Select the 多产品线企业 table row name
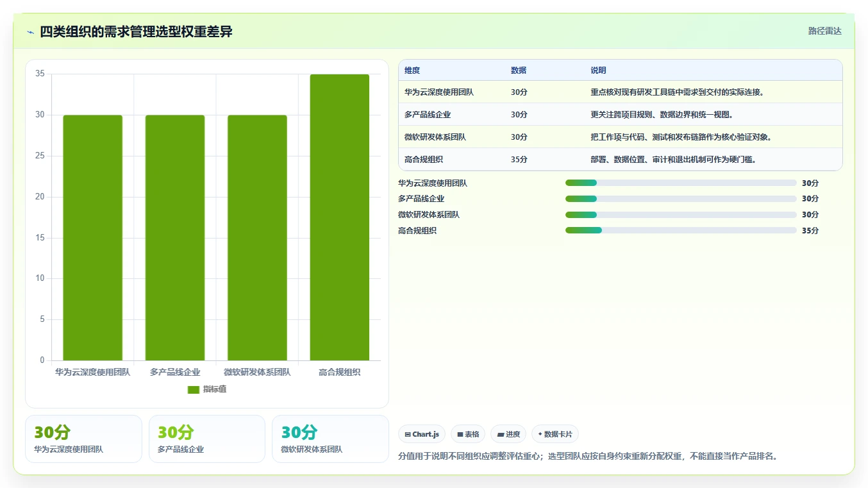The height and width of the screenshot is (488, 868). 428,115
